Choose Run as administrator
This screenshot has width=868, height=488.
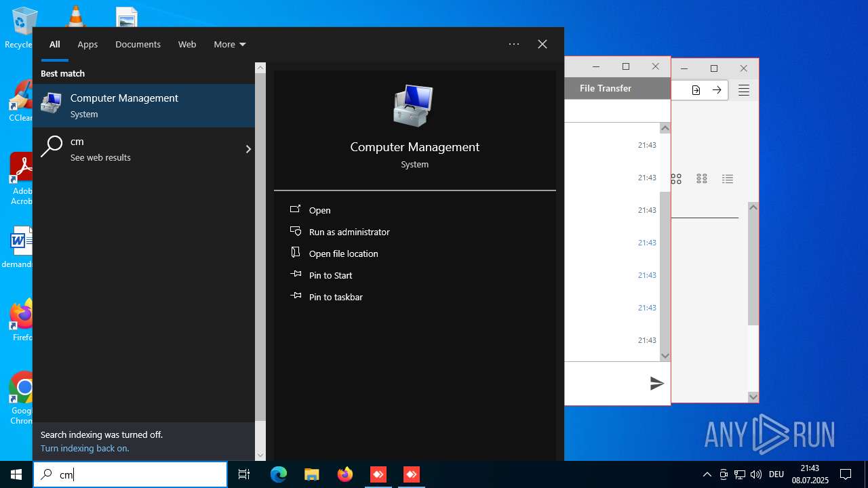(349, 232)
